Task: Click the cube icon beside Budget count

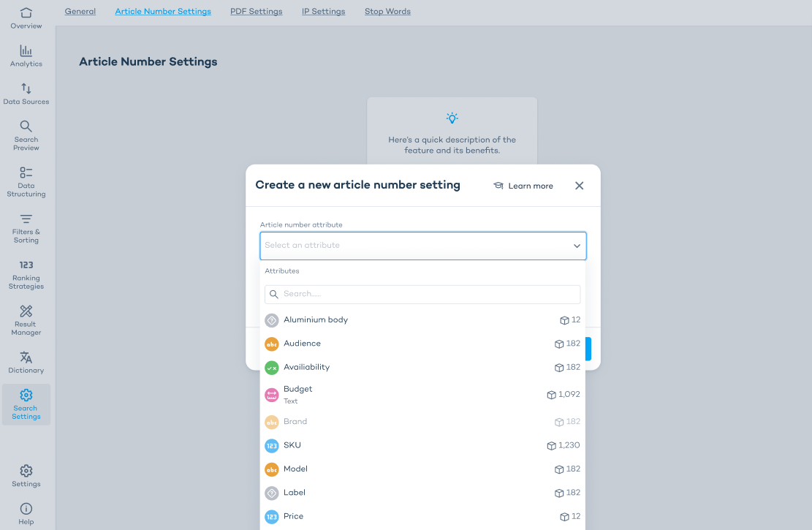Action: click(x=551, y=395)
